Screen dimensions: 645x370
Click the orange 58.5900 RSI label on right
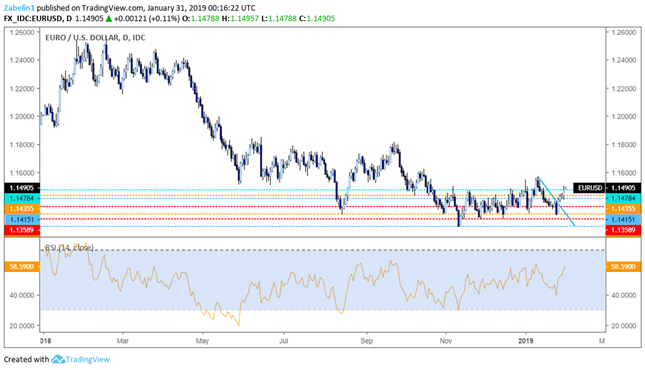[x=623, y=267]
